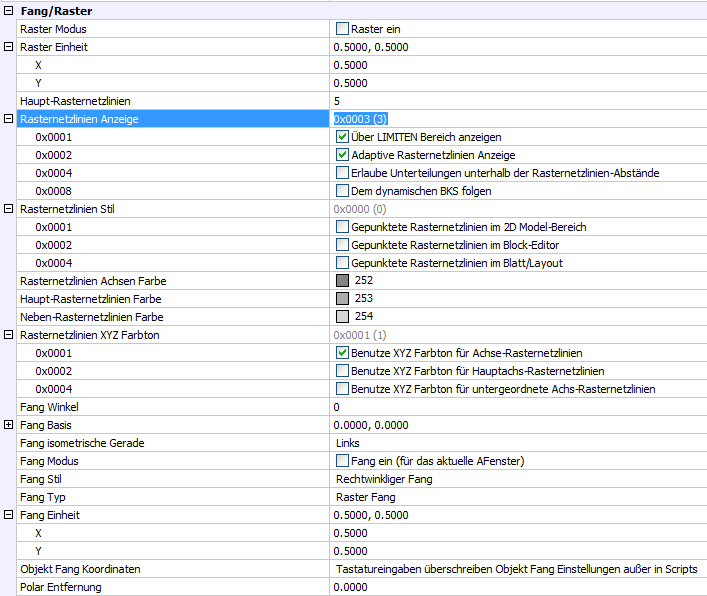Uncheck 'Über LIMITEN Bereich anzeigen'
707x596 pixels.
[x=343, y=137]
